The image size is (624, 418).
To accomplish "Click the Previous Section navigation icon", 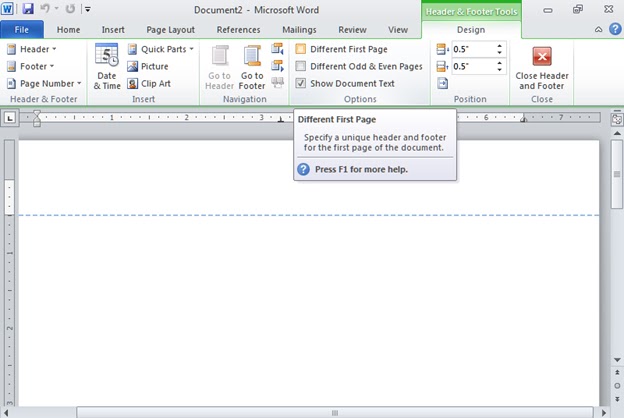I will click(x=277, y=49).
